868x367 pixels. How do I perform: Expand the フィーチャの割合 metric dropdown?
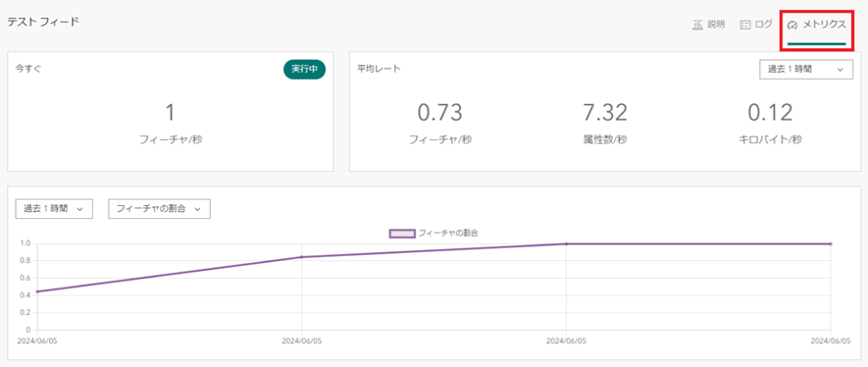coord(159,209)
